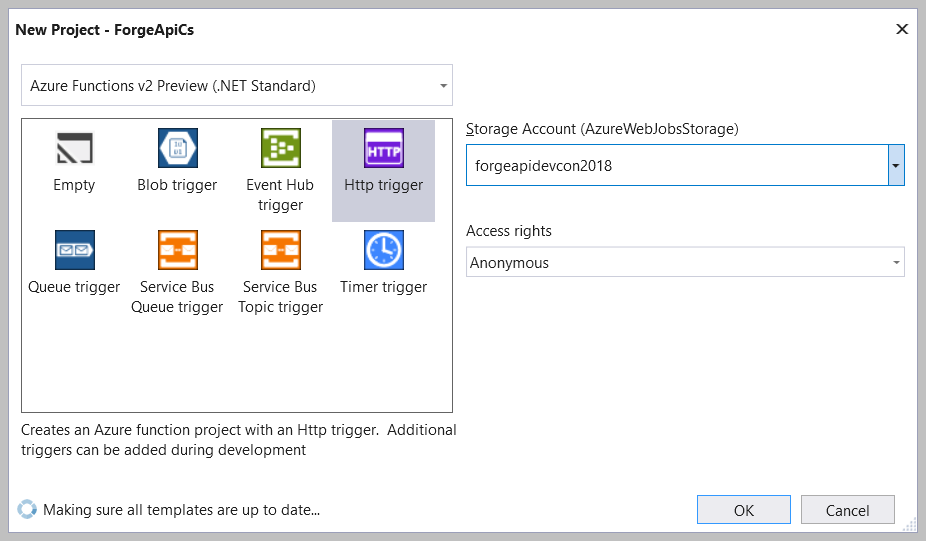Click the Storage Account (AzureWebJobsStorage) label
926x541 pixels.
point(602,129)
